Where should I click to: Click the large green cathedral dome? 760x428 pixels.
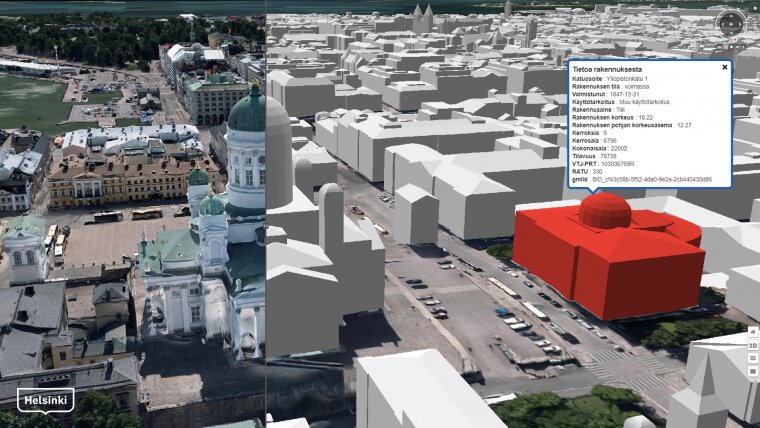(247, 112)
